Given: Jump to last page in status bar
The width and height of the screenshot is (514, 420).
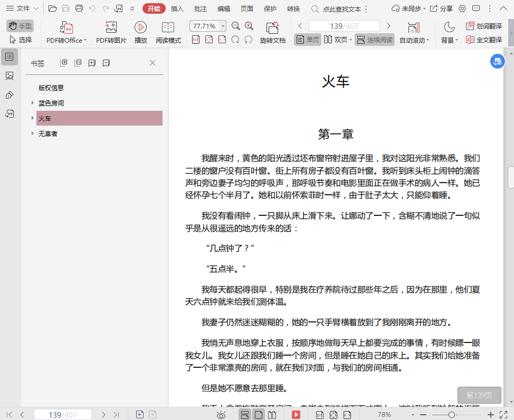Looking at the screenshot, I should [x=117, y=415].
